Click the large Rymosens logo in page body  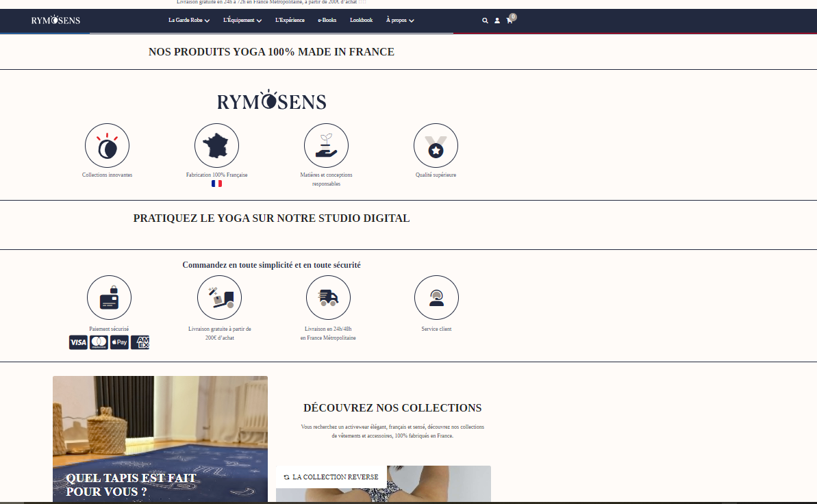click(271, 100)
